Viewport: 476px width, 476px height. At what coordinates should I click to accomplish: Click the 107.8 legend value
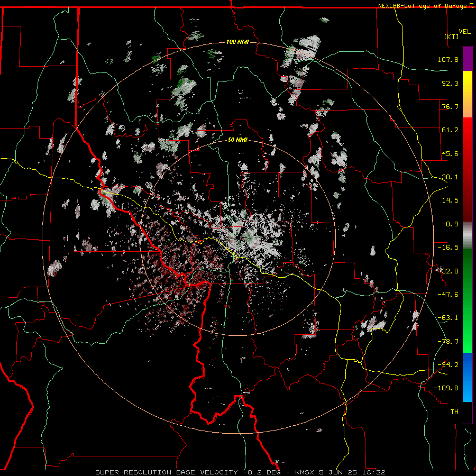(448, 59)
